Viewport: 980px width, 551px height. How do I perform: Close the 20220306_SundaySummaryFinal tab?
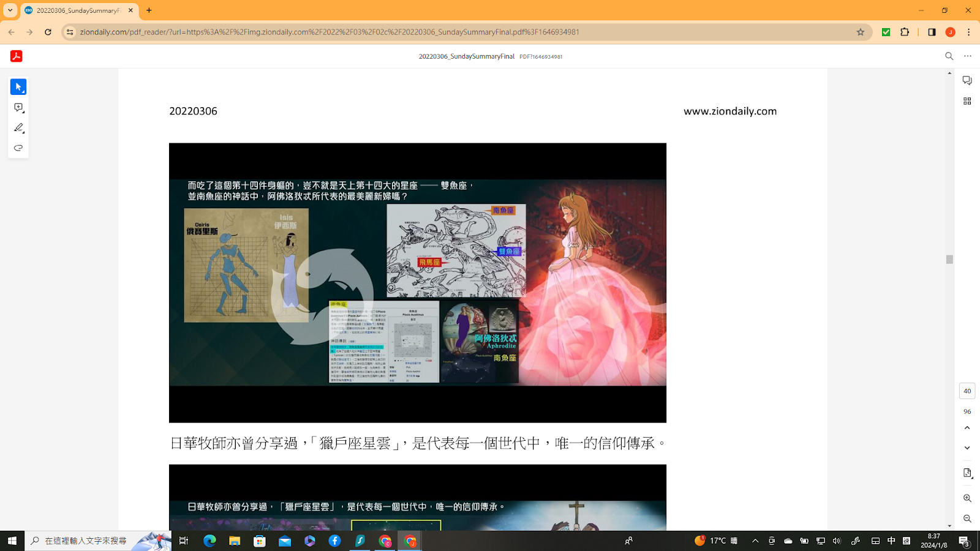click(130, 10)
